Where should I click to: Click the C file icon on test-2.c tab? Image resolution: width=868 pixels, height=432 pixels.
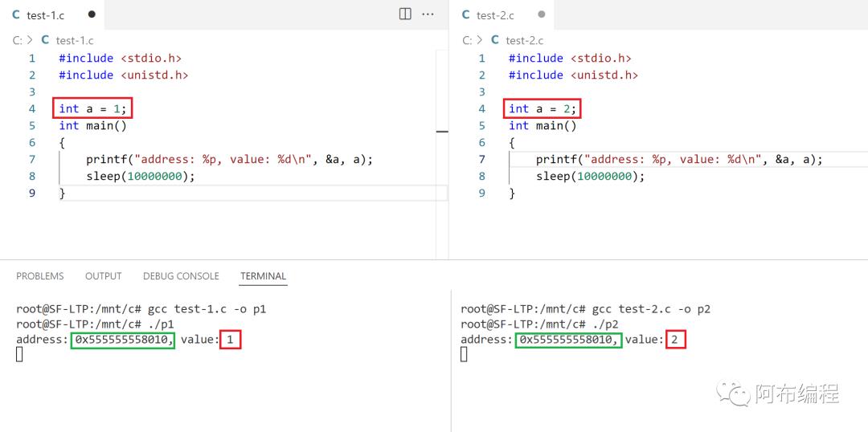pos(465,14)
